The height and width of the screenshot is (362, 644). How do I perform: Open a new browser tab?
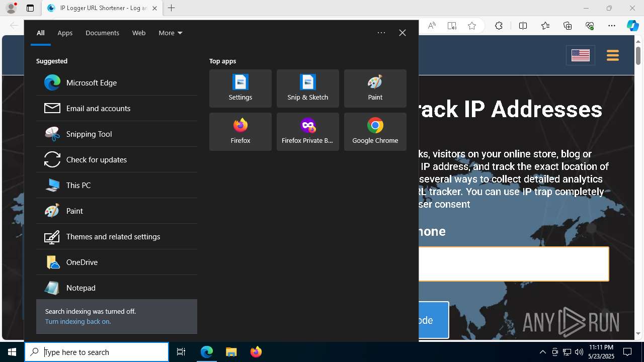pos(172,8)
